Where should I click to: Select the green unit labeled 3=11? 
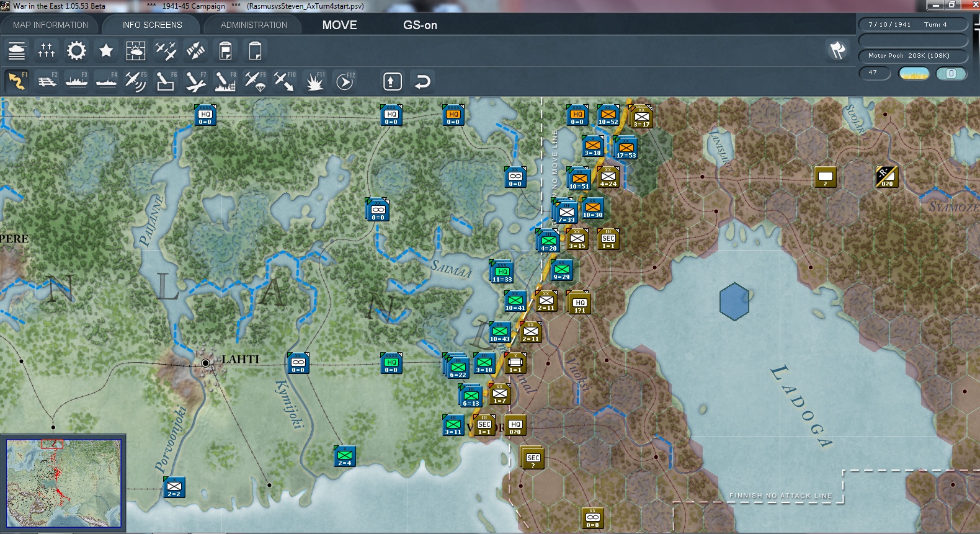coord(453,425)
